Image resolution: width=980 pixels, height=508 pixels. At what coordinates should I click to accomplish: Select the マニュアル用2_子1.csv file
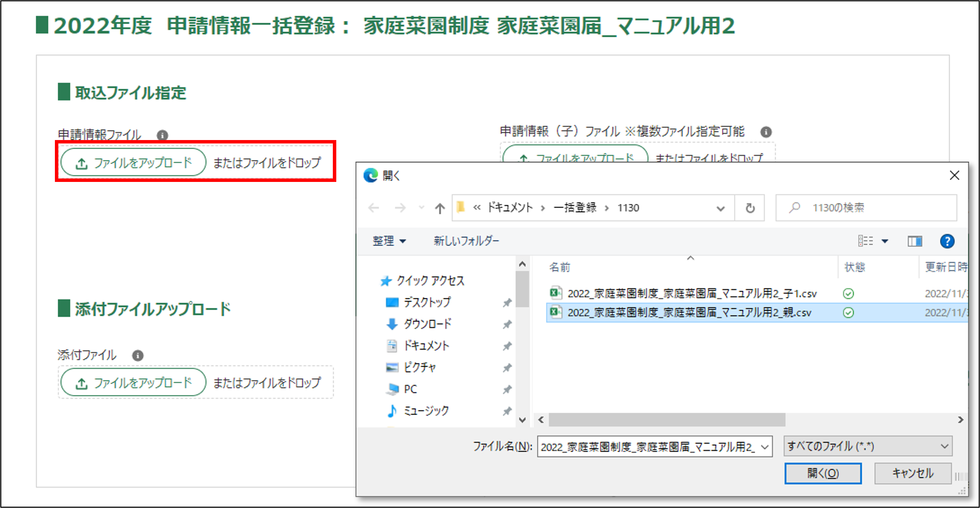692,293
